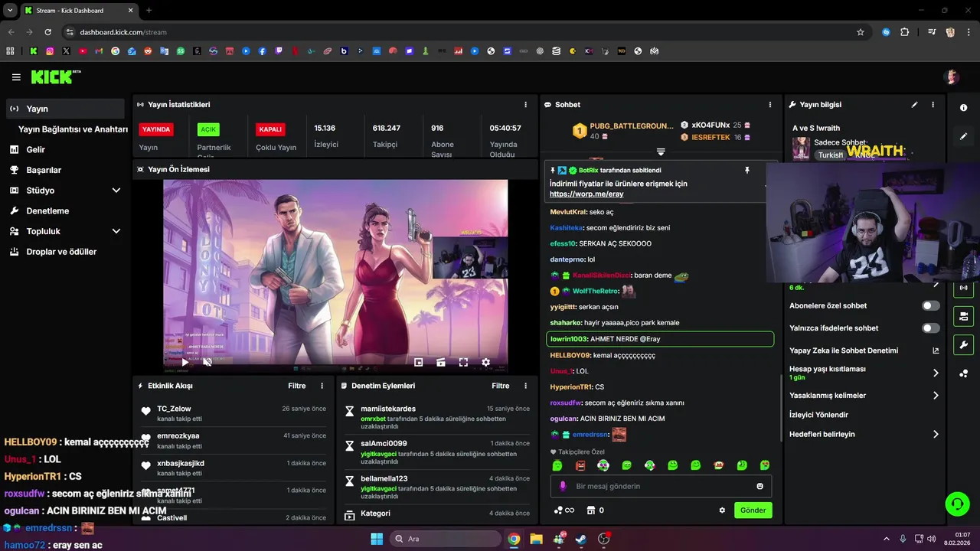Open the wrench tools icon on right rail
980x551 pixels.
[x=964, y=344]
